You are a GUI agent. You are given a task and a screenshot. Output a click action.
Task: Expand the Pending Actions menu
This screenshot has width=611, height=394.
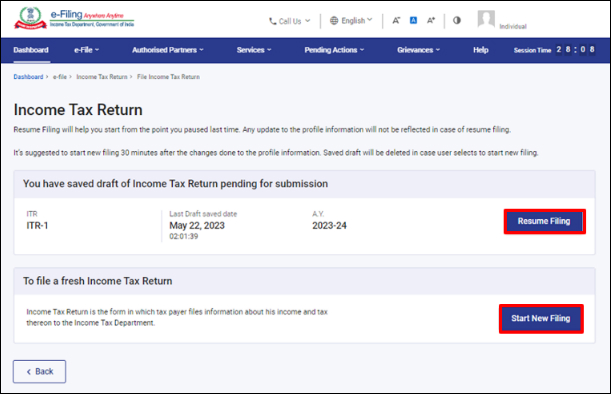tap(334, 50)
